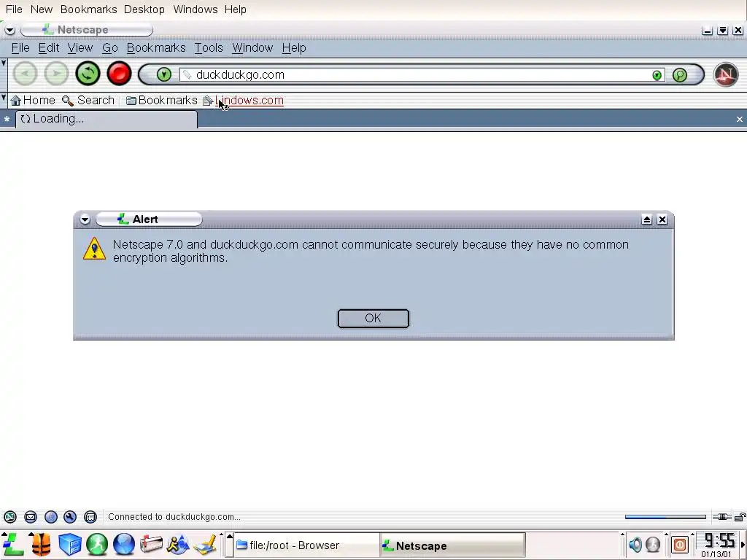Viewport: 747px width, 560px height.
Task: Go back with the Back arrow button
Action: point(25,74)
